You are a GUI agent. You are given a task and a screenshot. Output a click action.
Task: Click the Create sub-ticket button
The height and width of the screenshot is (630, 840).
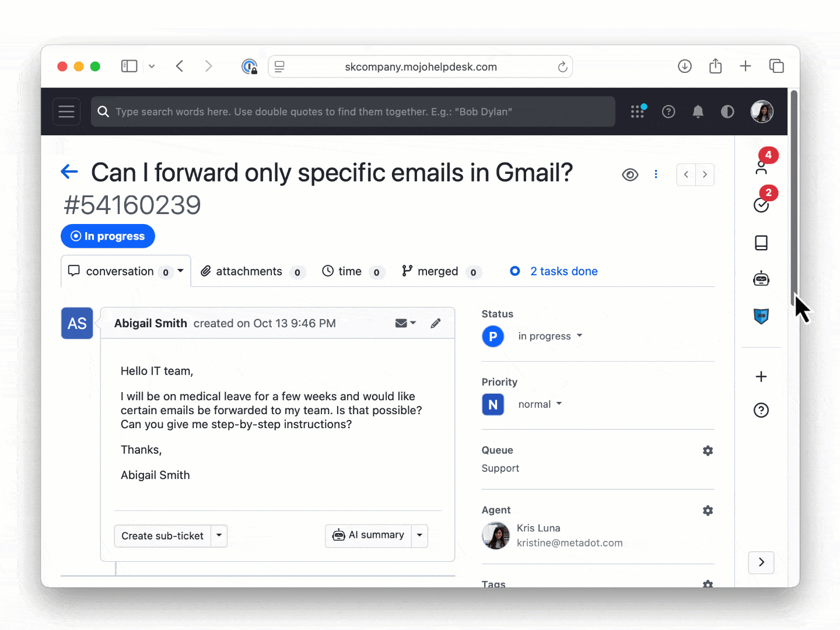pos(162,535)
